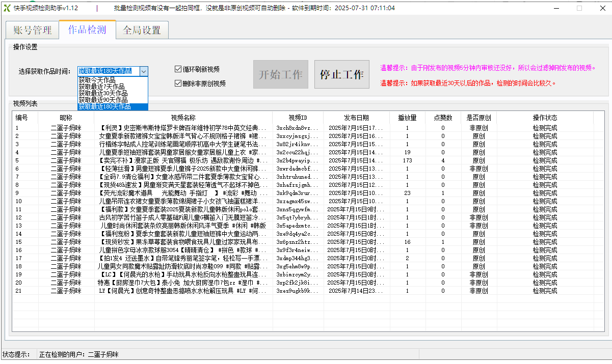The width and height of the screenshot is (612, 364).
Task: Click the disabled 开始工作 button
Action: point(281,74)
